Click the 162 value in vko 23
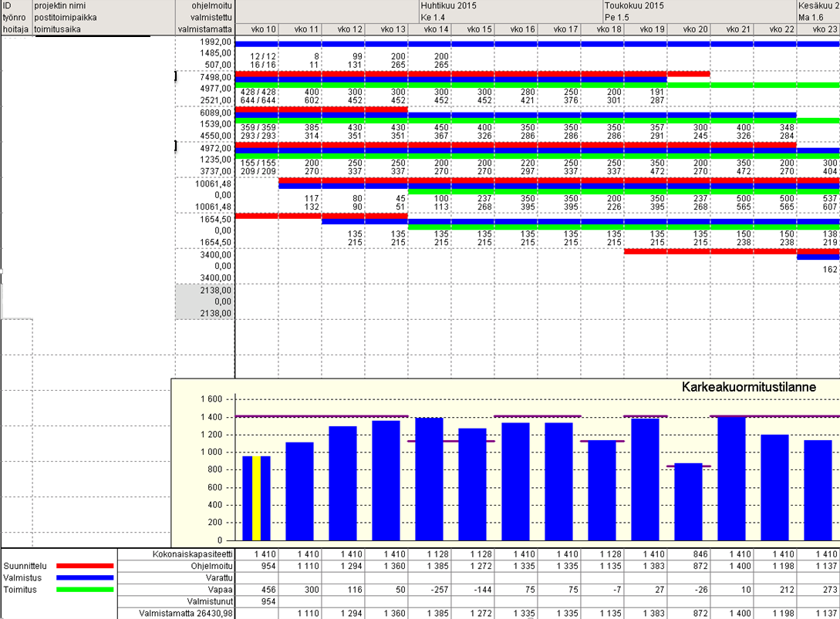This screenshot has width=840, height=619. (830, 269)
